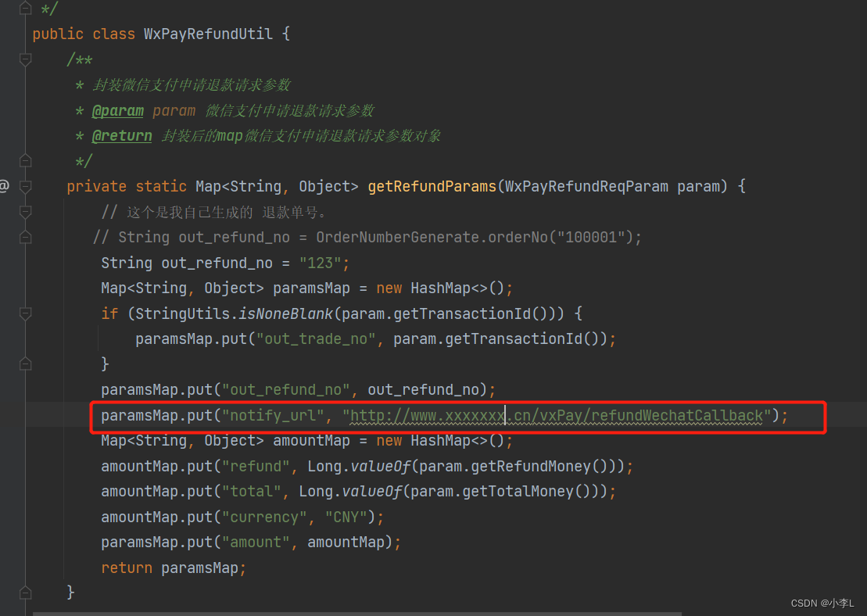Click the gutter fold icon at the class closing brace
The image size is (867, 616).
[x=25, y=592]
